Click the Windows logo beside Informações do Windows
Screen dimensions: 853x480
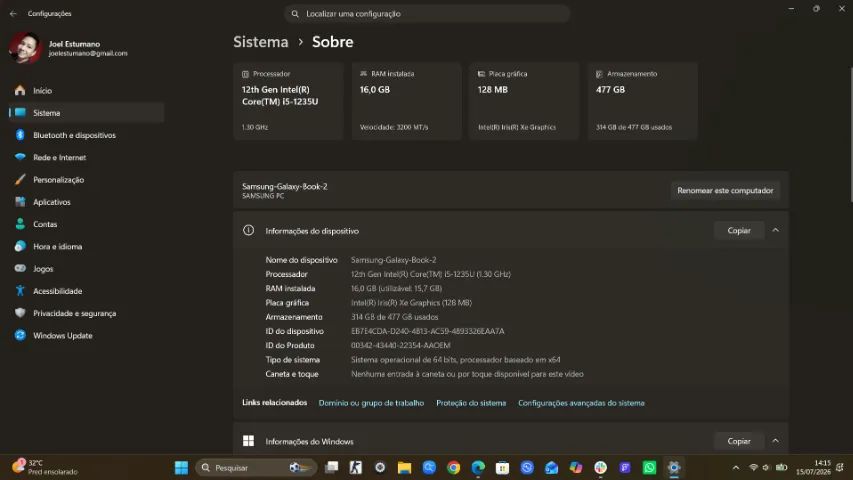click(249, 441)
